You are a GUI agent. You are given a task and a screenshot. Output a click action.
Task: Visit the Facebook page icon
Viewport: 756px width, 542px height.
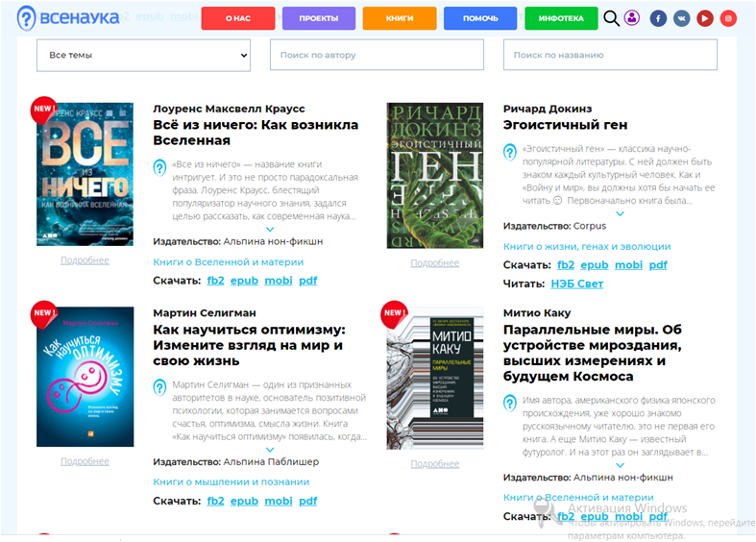[x=658, y=18]
